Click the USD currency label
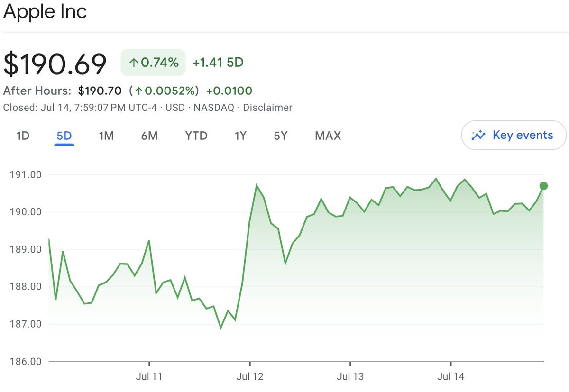 tap(175, 108)
